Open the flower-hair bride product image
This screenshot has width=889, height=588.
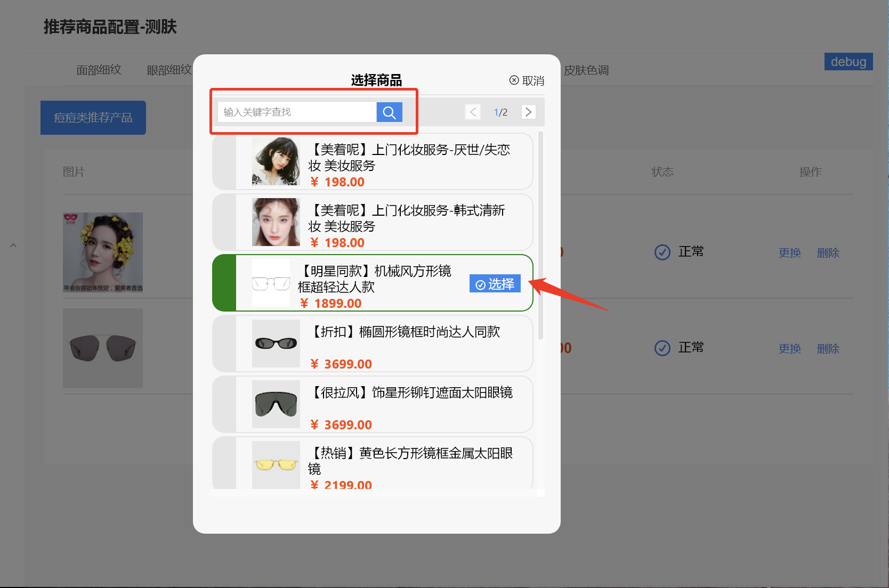coord(103,252)
